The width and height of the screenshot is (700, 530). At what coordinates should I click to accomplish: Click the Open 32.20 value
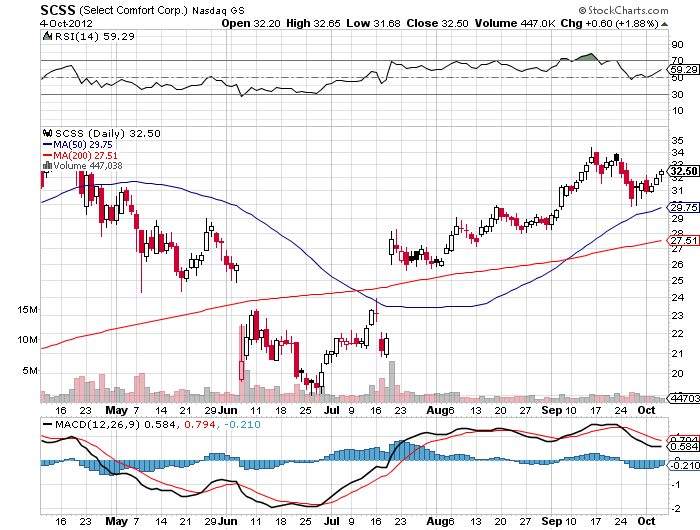pyautogui.click(x=251, y=23)
